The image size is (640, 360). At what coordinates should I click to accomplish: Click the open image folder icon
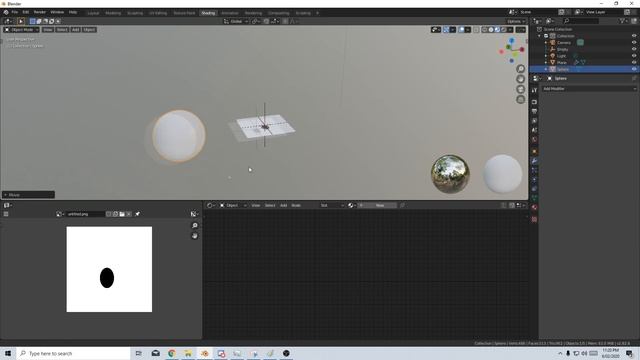coord(122,214)
